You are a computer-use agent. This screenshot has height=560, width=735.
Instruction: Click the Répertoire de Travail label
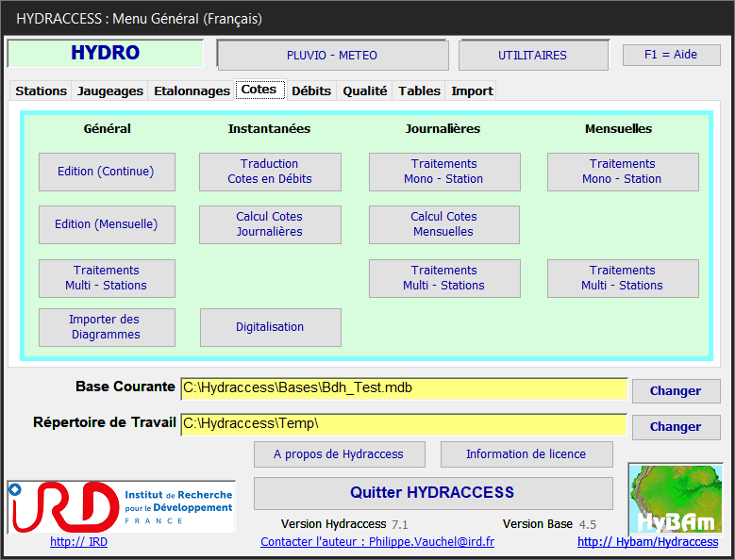tap(105, 422)
